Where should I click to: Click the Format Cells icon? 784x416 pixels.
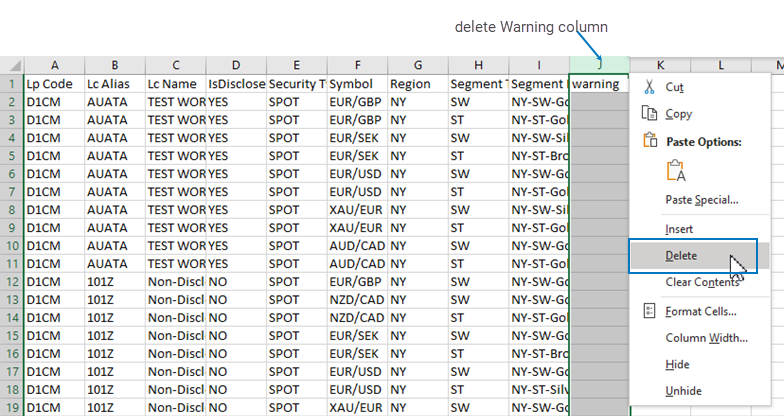[650, 312]
